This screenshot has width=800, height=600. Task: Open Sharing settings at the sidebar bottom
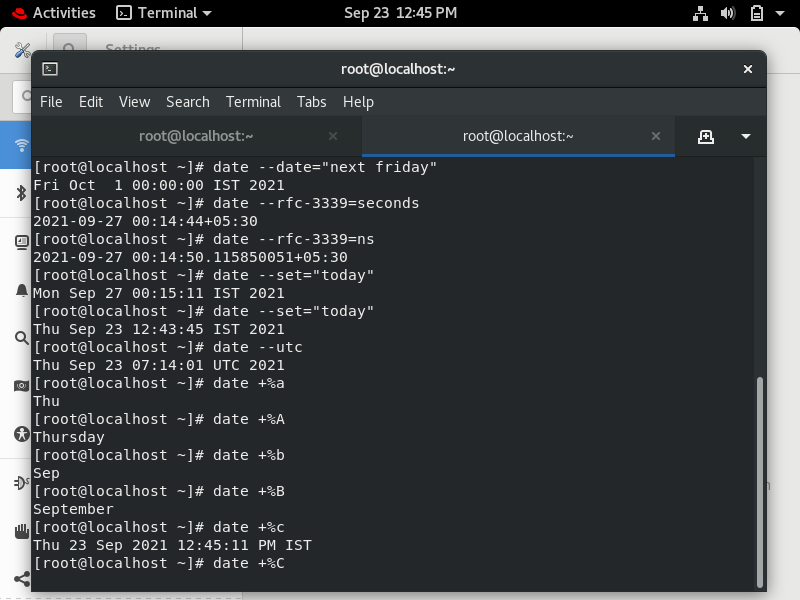tap(20, 578)
